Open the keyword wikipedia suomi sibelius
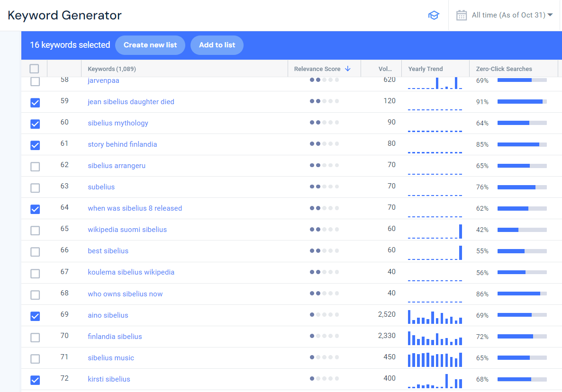 click(x=127, y=229)
